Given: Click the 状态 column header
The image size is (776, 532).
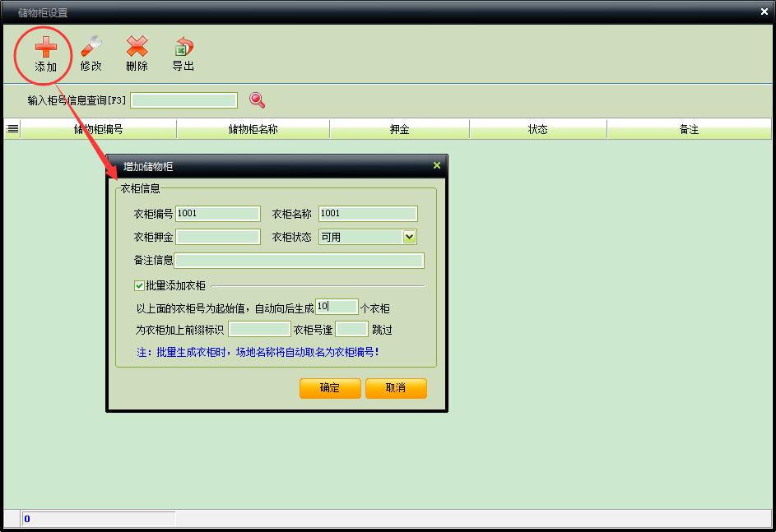Looking at the screenshot, I should 538,130.
